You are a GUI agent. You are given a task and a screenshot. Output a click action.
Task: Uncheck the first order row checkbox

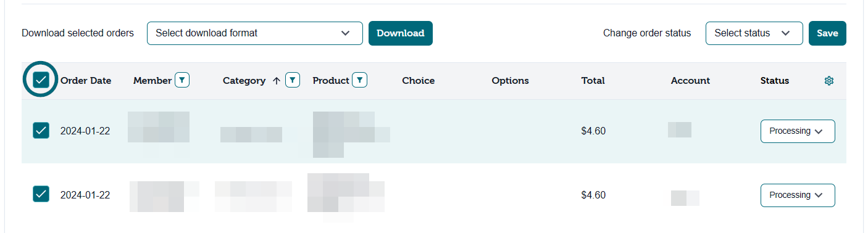[41, 131]
